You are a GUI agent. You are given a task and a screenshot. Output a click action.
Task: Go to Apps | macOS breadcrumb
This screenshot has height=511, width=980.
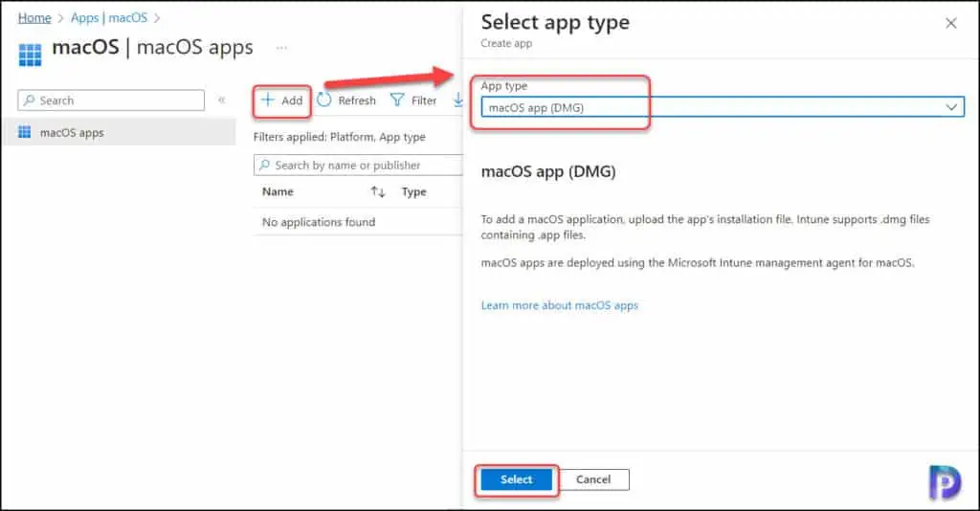tap(109, 17)
